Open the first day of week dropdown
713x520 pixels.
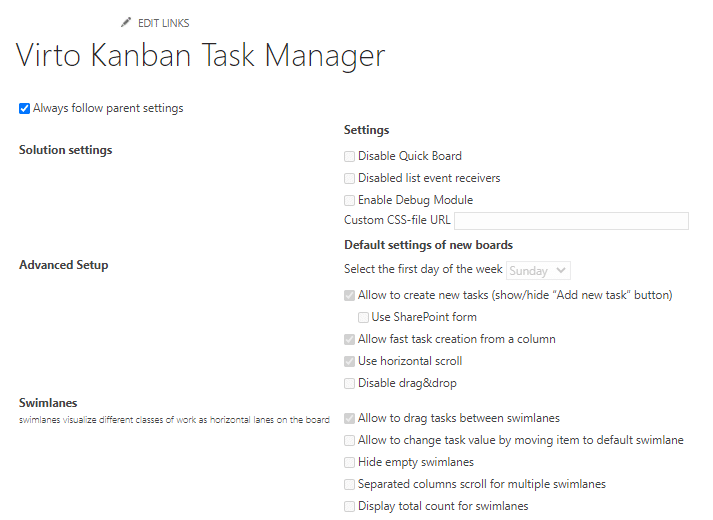538,270
